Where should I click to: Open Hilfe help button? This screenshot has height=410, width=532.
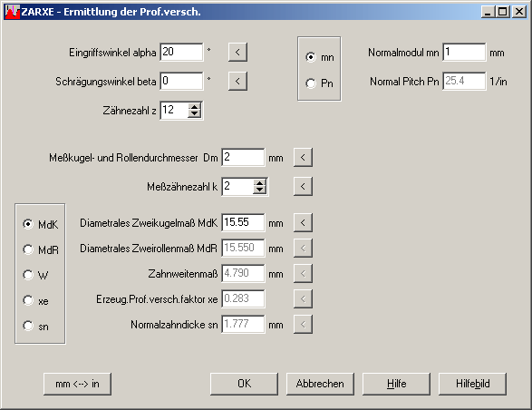[396, 384]
